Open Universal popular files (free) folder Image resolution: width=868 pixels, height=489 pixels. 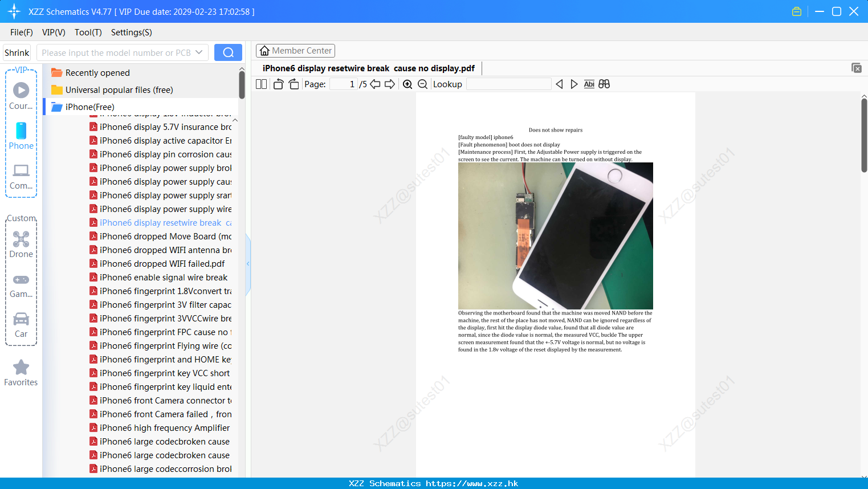(x=119, y=90)
